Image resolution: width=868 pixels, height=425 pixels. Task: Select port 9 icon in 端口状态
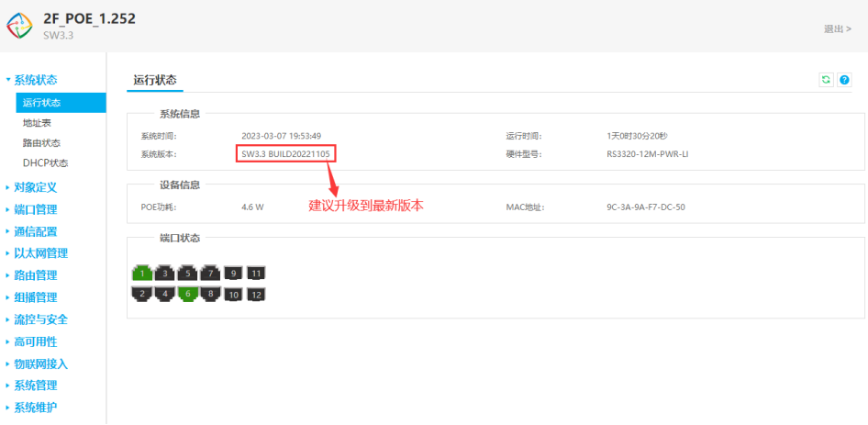pos(234,274)
